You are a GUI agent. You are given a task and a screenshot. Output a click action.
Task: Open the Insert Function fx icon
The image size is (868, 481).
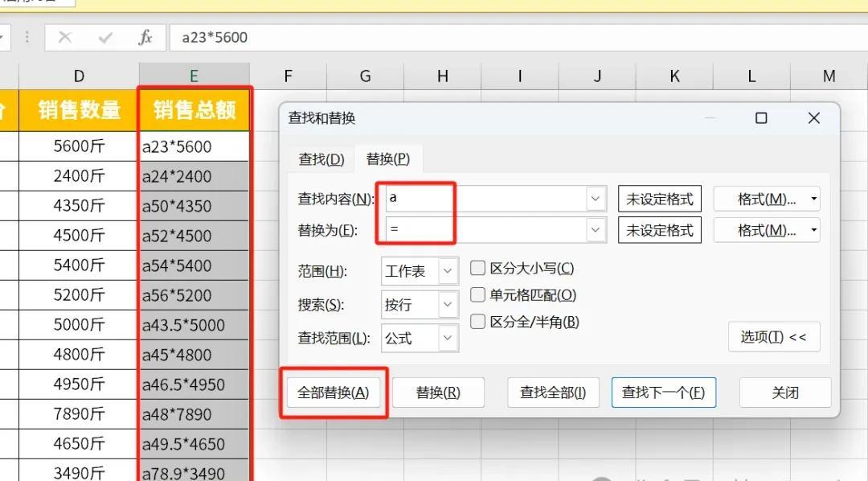[x=145, y=37]
